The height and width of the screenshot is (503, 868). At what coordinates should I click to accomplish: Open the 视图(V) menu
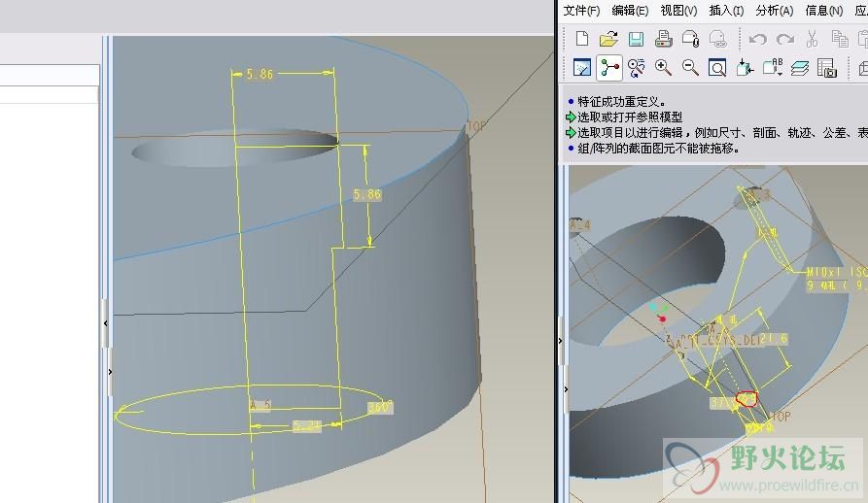pos(678,11)
